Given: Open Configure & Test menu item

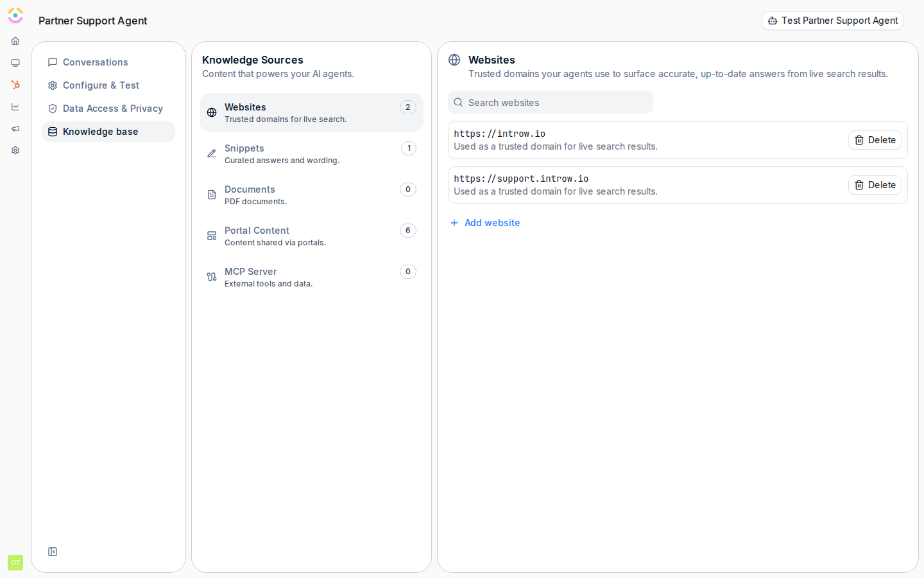Looking at the screenshot, I should click(108, 85).
